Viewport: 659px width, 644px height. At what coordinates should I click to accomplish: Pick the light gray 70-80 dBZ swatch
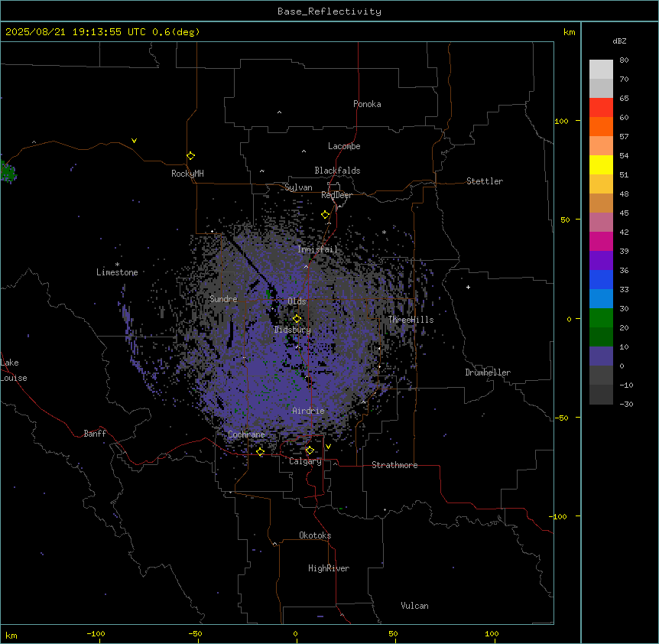(601, 70)
